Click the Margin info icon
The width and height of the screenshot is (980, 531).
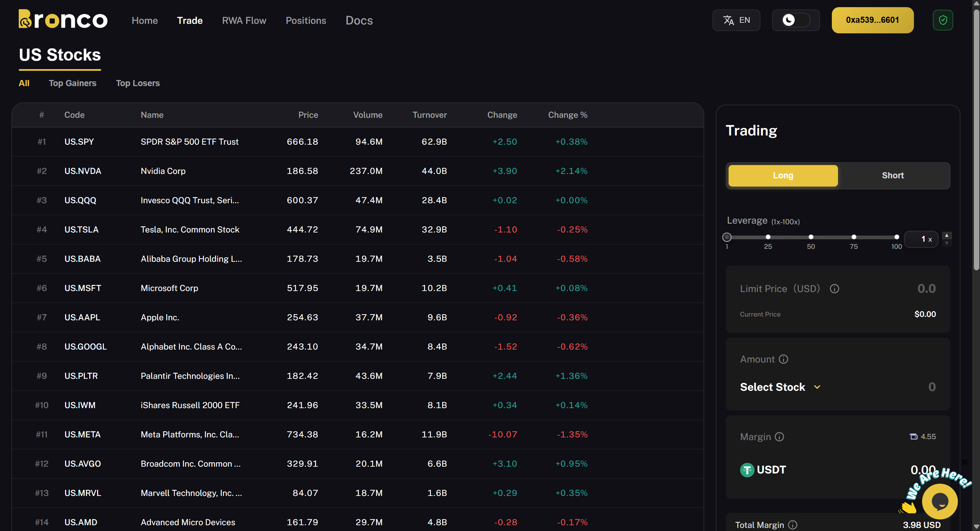(779, 437)
